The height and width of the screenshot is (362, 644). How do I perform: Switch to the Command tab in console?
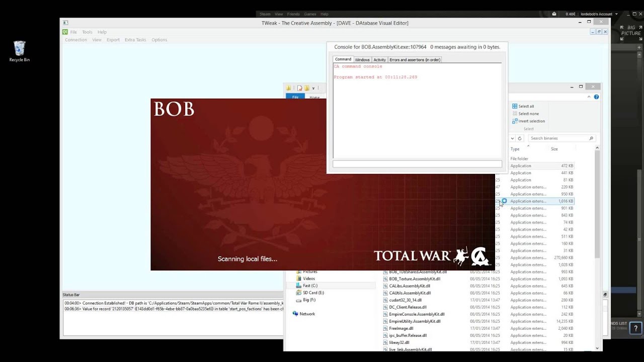343,59
